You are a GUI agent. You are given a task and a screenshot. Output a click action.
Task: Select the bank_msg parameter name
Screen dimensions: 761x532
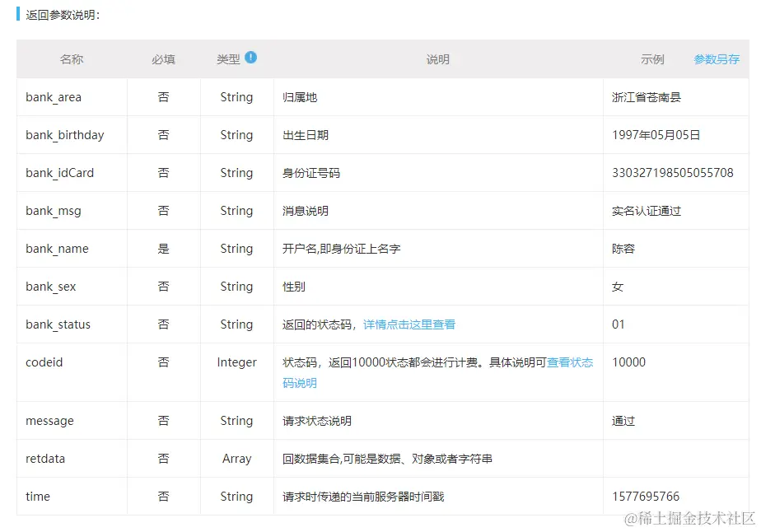tap(54, 211)
